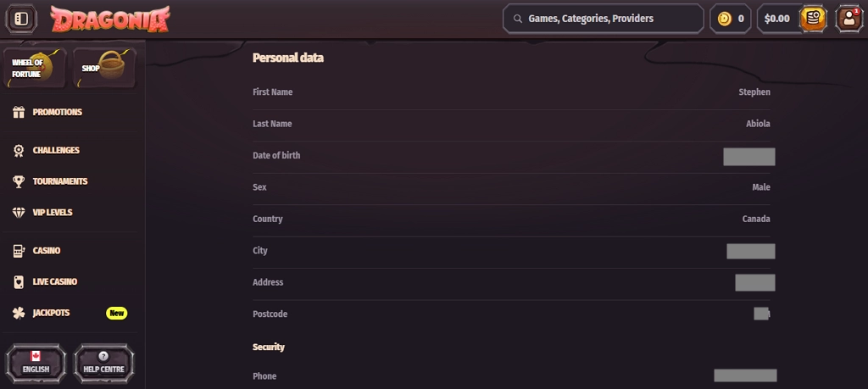Open the Shop basket tile
Screen dimensions: 868x389
point(105,68)
